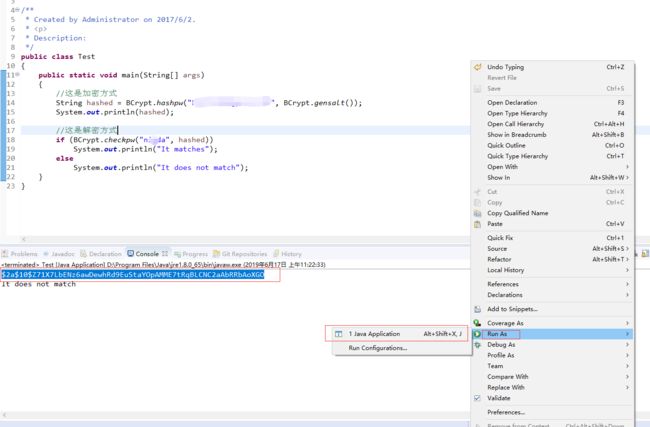Expand the References submenu arrow
Screen dimensions: 650x427
click(x=627, y=284)
